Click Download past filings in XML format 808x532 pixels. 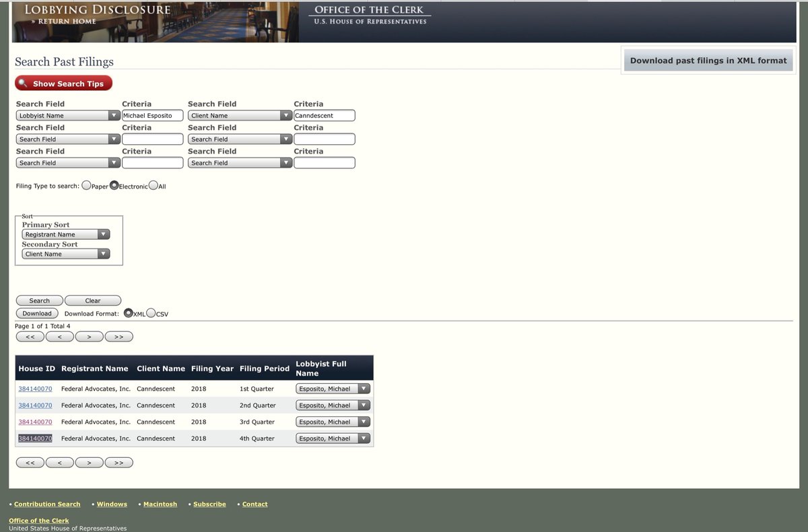708,60
